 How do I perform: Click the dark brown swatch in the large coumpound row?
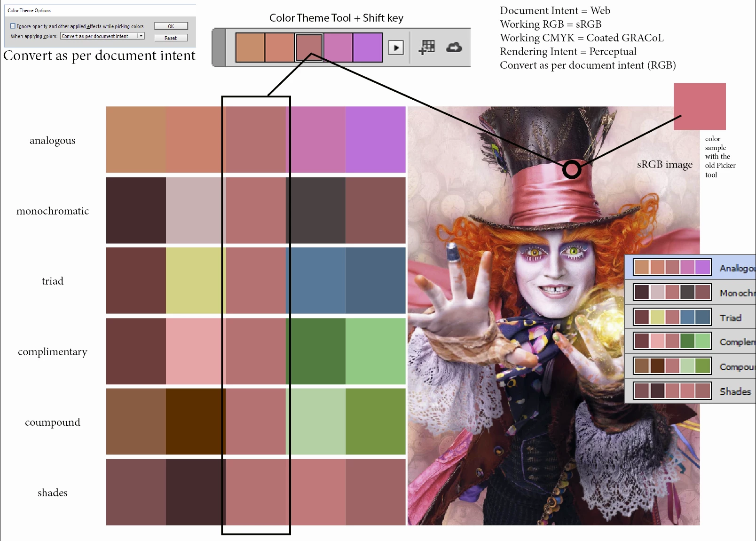196,422
